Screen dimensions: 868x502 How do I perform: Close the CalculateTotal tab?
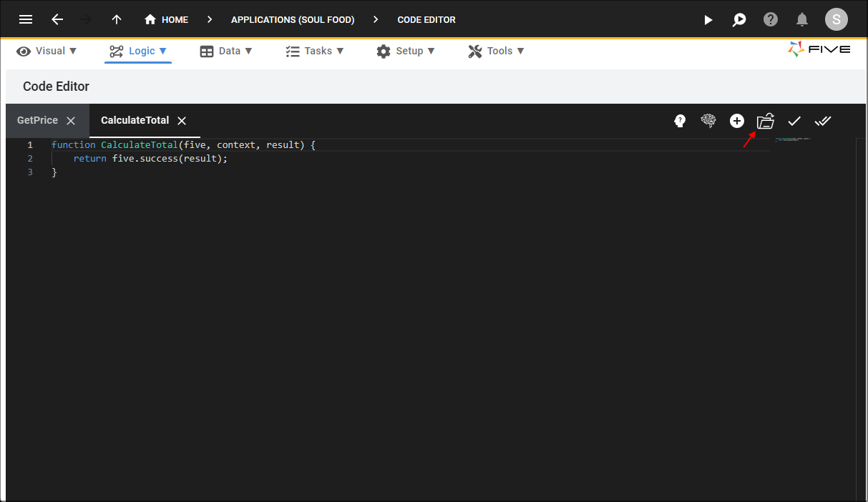click(182, 121)
